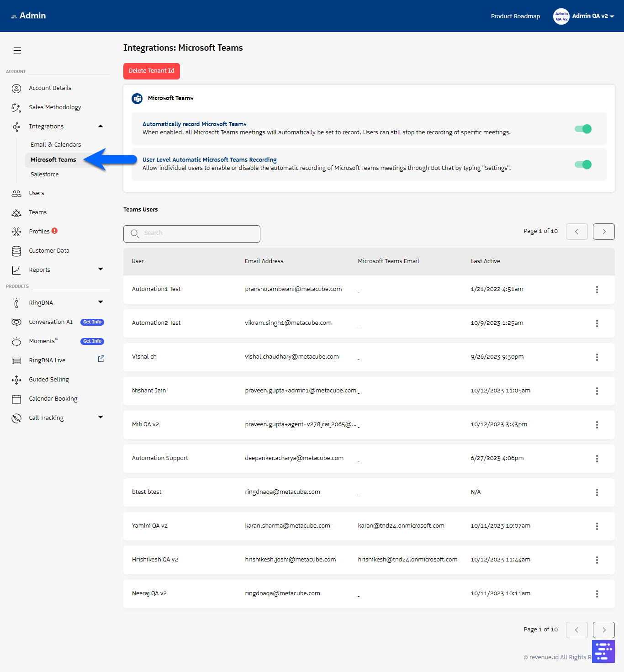Click the Moments stopwatch icon
The width and height of the screenshot is (624, 672).
click(x=16, y=341)
